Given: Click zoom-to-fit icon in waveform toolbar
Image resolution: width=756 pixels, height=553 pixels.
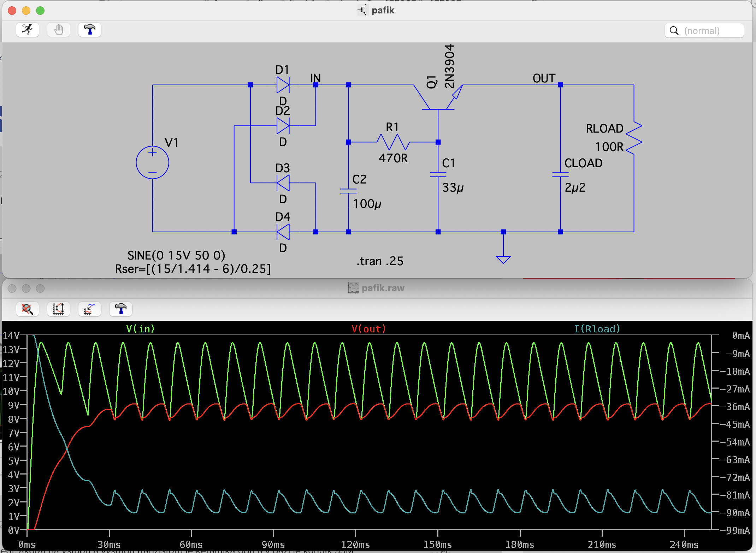Looking at the screenshot, I should (27, 309).
